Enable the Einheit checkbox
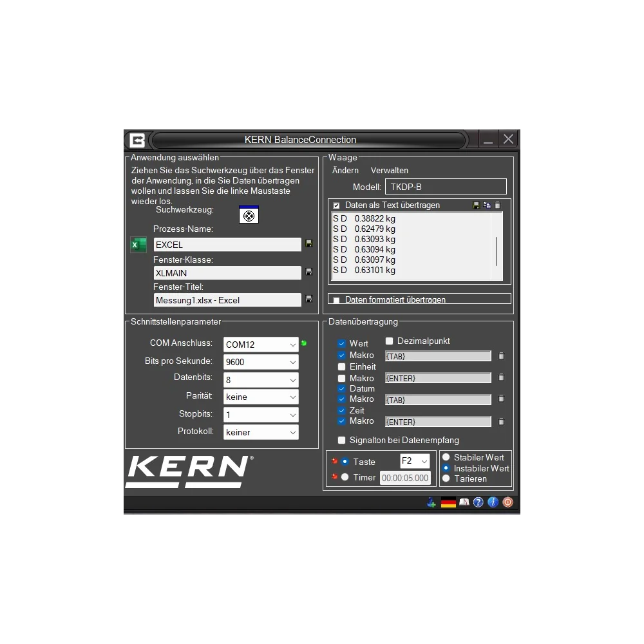 [x=342, y=366]
